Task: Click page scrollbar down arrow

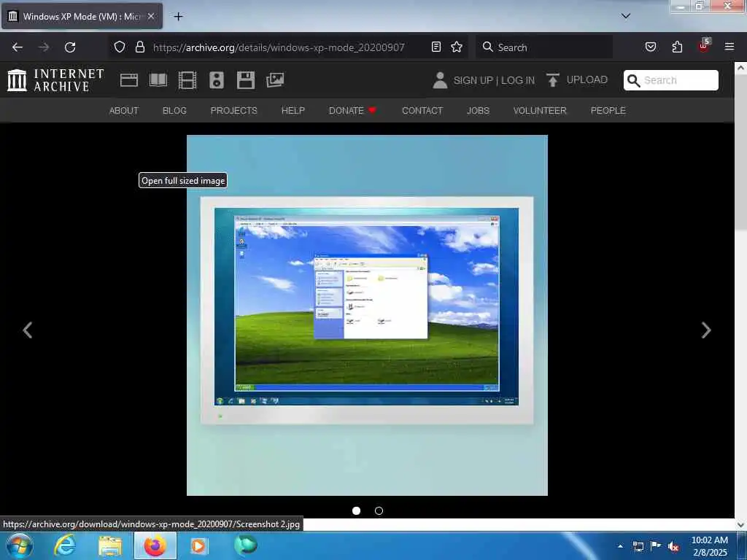Action: 741,525
